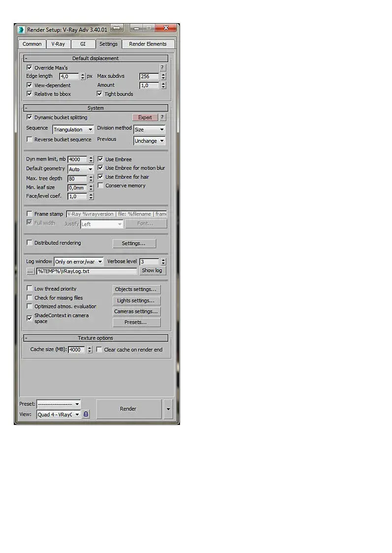Viewport: 392px width, 553px height.
Task: Open Cameras settings
Action: pyautogui.click(x=137, y=311)
